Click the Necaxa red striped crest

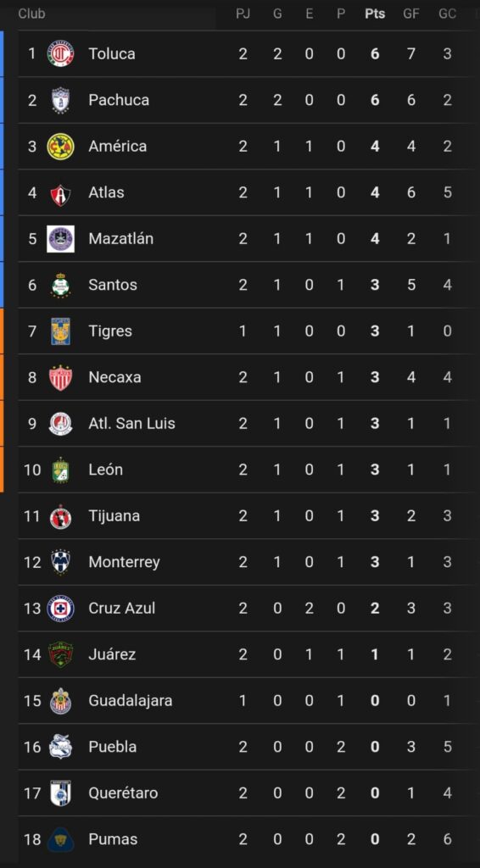pos(60,377)
